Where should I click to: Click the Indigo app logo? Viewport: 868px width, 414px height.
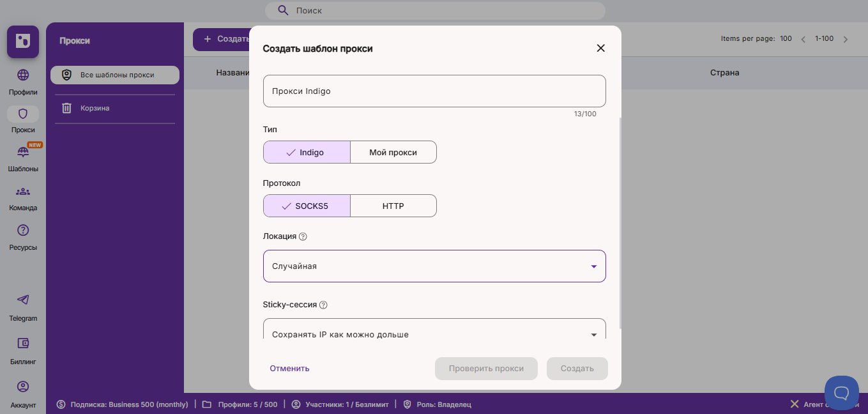[x=23, y=42]
